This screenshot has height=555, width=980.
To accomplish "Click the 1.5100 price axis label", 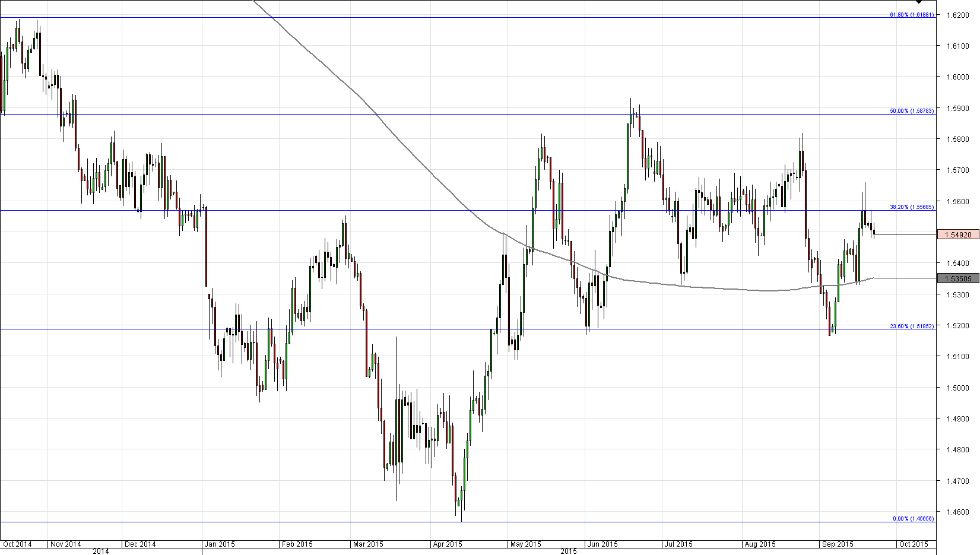I will click(957, 356).
